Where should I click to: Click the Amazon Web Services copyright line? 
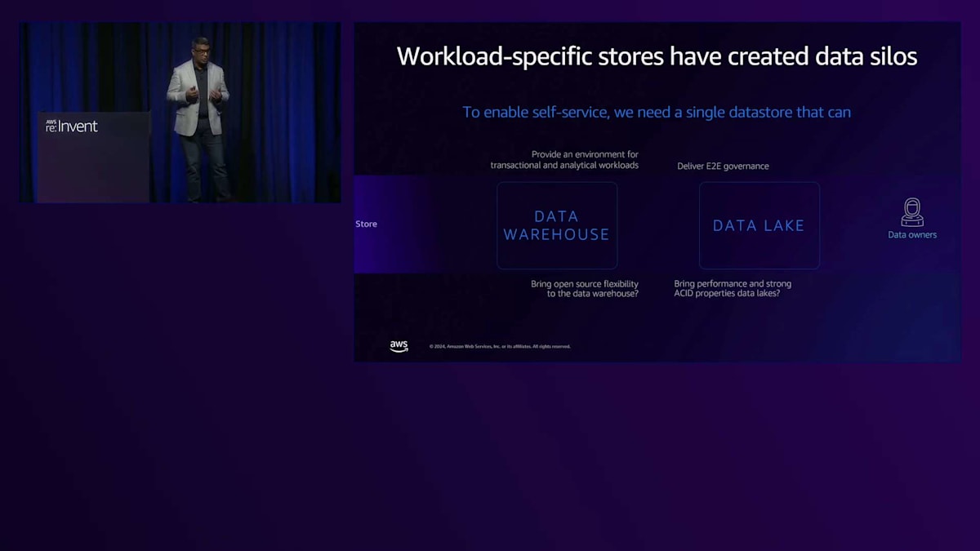[x=500, y=346]
